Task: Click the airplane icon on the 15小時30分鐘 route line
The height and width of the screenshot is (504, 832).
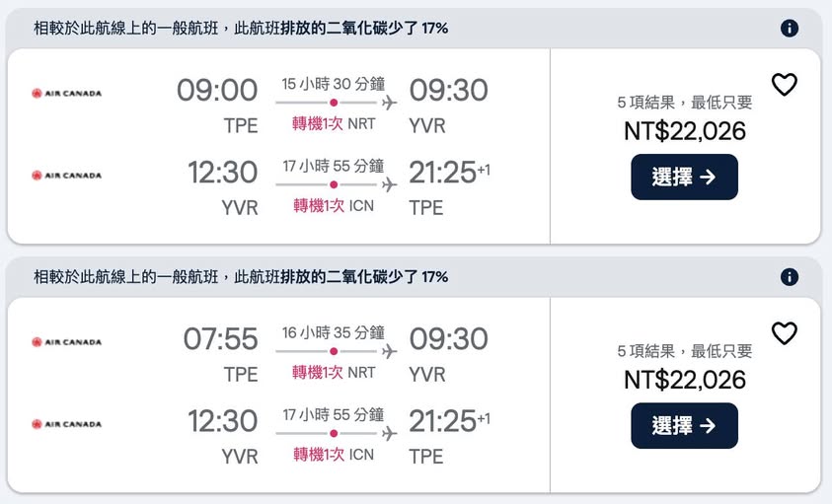Action: [x=389, y=103]
